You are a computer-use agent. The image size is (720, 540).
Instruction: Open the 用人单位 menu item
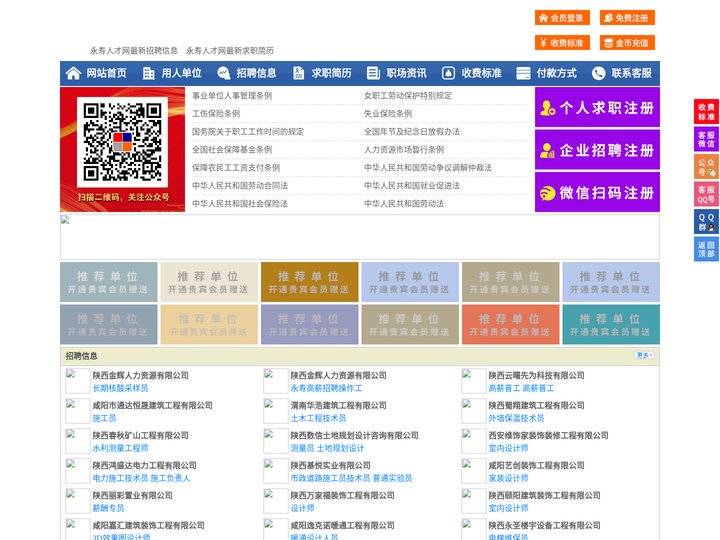point(181,73)
